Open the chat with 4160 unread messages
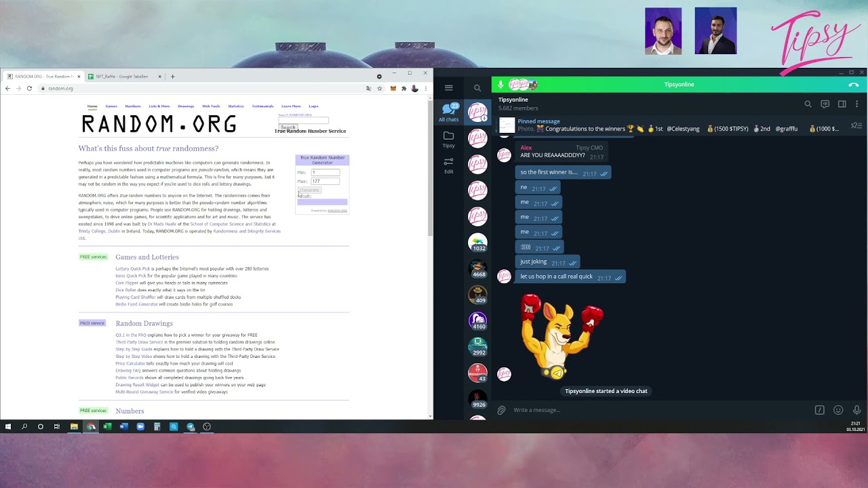The width and height of the screenshot is (868, 488). click(x=478, y=321)
